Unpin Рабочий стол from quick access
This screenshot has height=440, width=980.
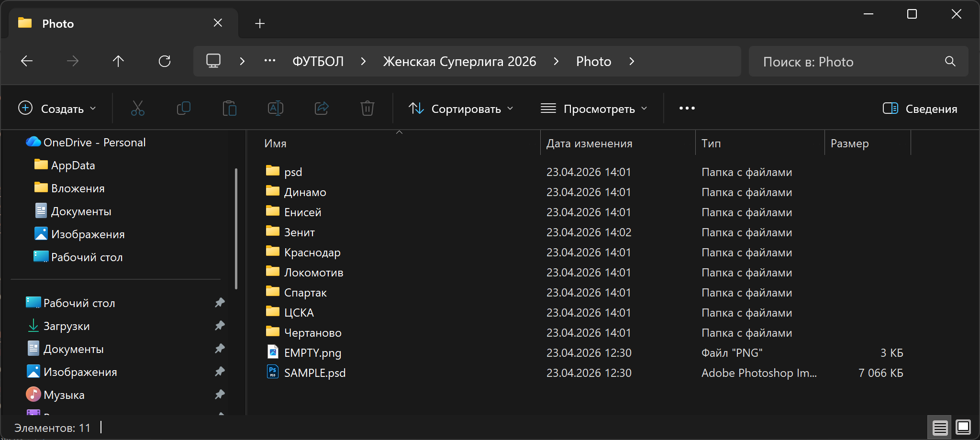[220, 303]
